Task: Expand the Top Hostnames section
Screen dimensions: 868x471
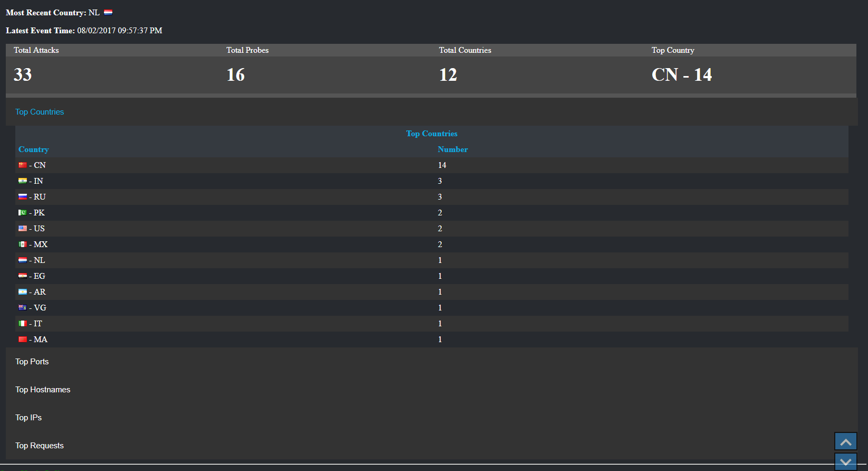Action: 43,390
